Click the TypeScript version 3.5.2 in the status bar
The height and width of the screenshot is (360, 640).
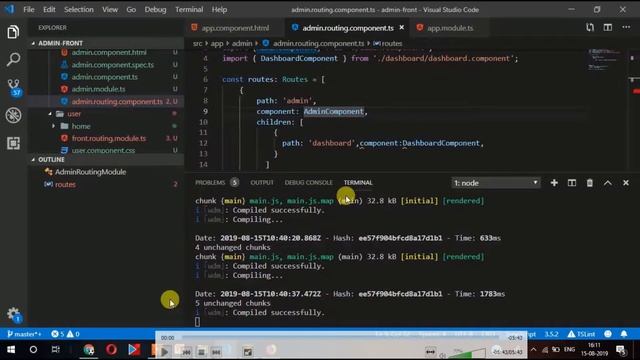tap(551, 334)
